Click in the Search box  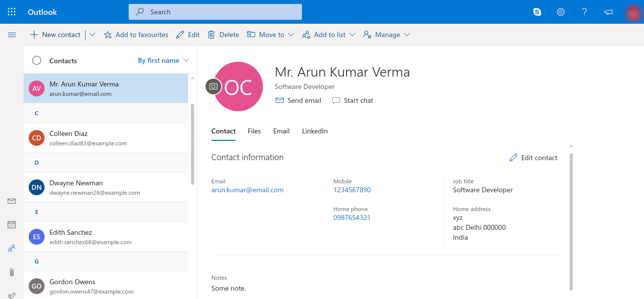point(215,12)
